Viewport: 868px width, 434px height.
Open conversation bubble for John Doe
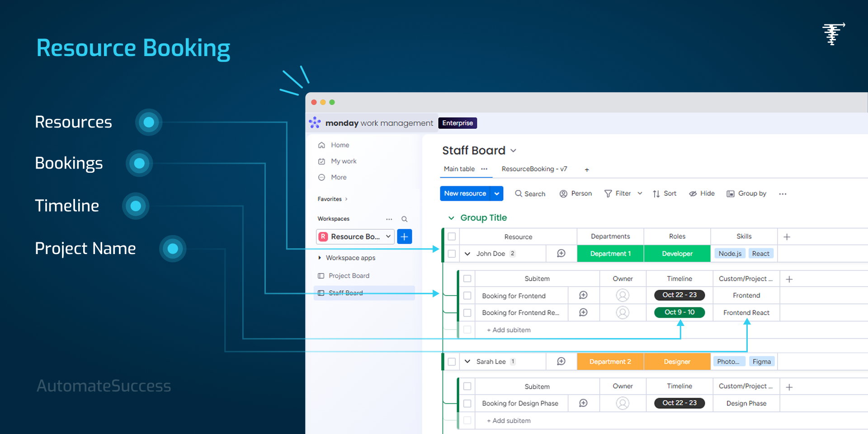point(561,254)
